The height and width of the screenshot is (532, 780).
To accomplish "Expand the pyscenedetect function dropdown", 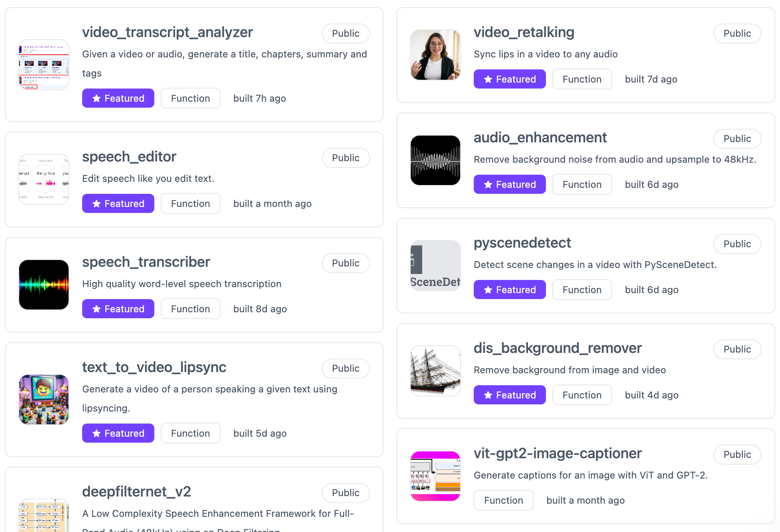I will [581, 290].
